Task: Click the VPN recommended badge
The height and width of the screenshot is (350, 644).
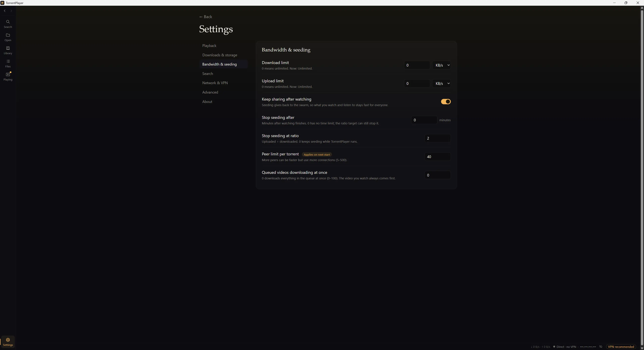Action: 621,346
